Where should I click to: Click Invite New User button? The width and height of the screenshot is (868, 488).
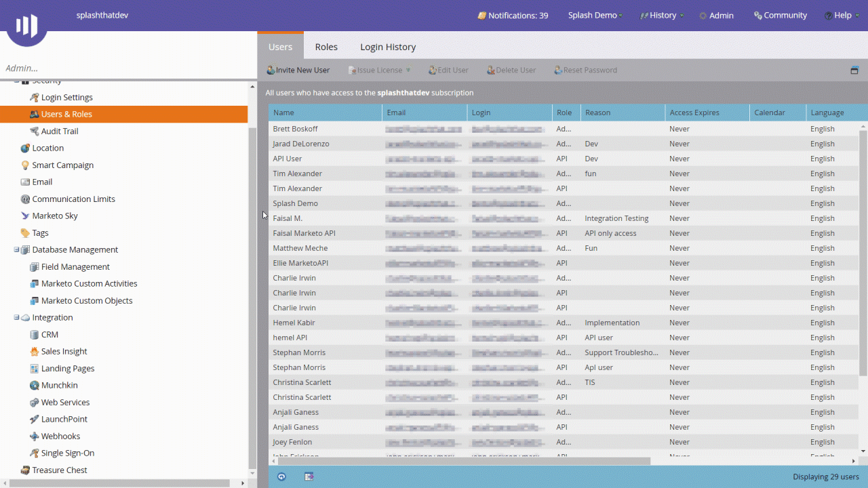tap(298, 70)
